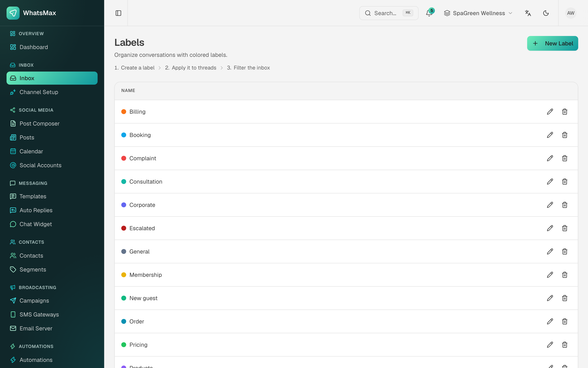Viewport: 588px width, 368px height.
Task: Open Channel Setup page
Action: pyautogui.click(x=52, y=92)
